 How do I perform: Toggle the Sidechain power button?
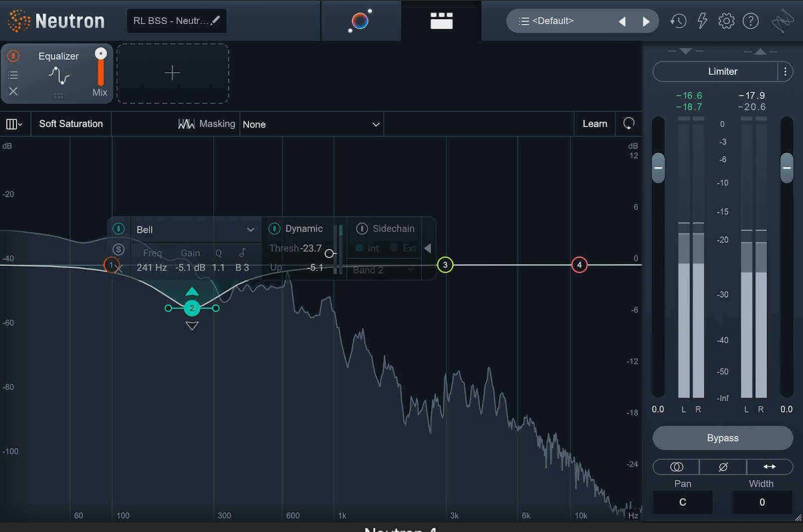point(361,229)
